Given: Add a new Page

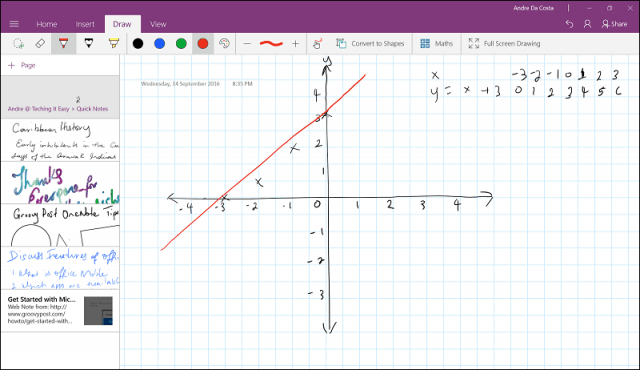Looking at the screenshot, I should click(22, 65).
